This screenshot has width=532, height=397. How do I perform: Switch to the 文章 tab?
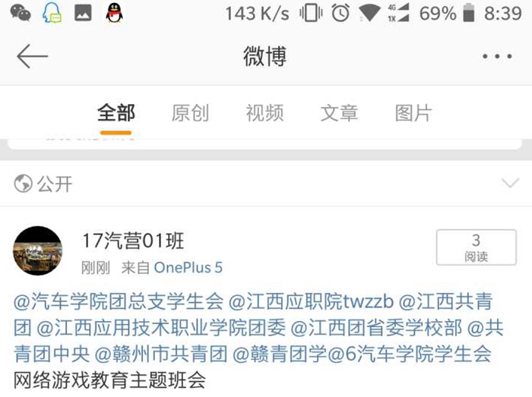pos(339,113)
